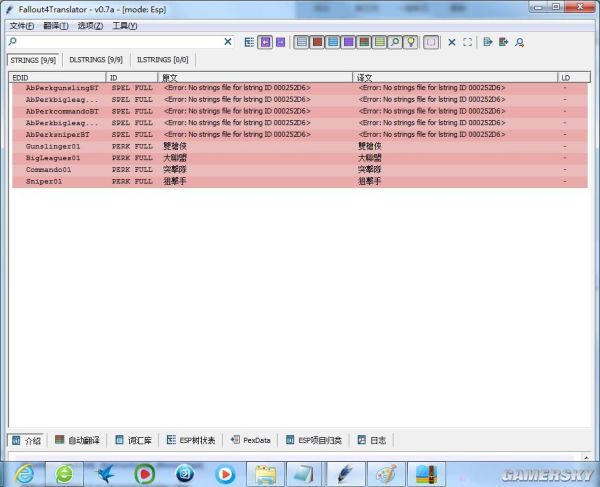Viewport: 600px width, 487px height.
Task: Open the paint palette taskbar icon
Action: coord(386,474)
